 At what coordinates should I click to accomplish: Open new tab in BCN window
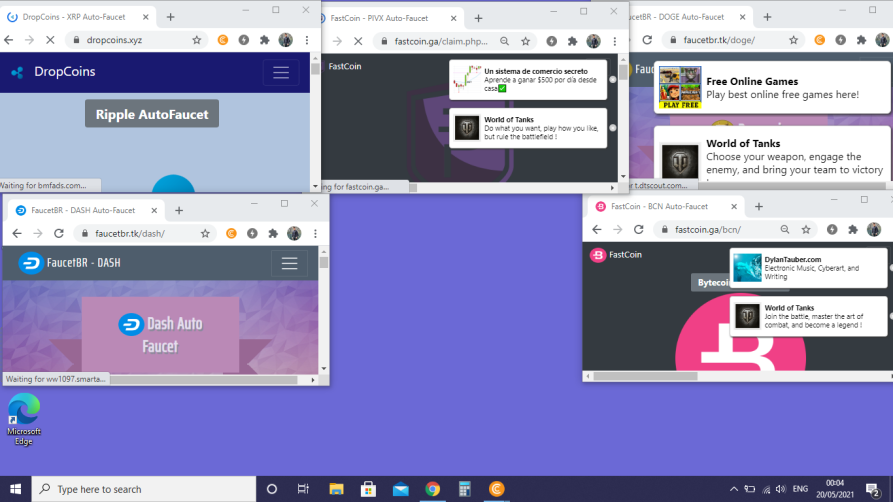tap(759, 206)
